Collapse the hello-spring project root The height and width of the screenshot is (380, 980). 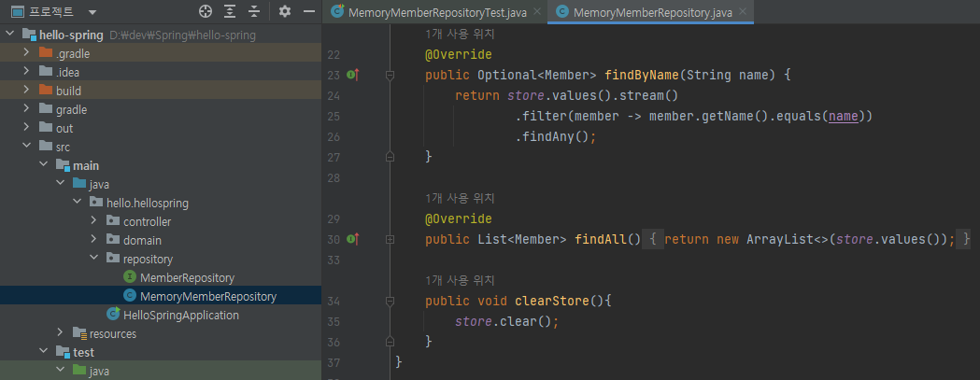pyautogui.click(x=9, y=35)
